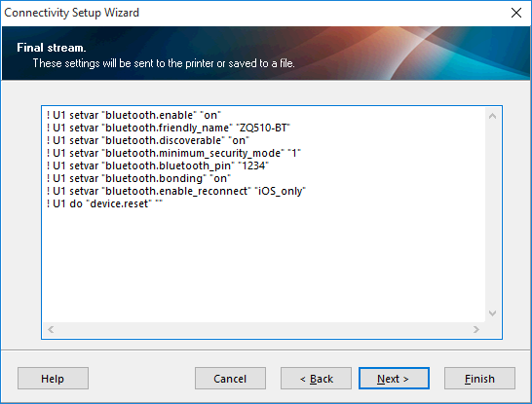
Task: Select the line setting bluetooth.enable on
Action: (x=133, y=115)
